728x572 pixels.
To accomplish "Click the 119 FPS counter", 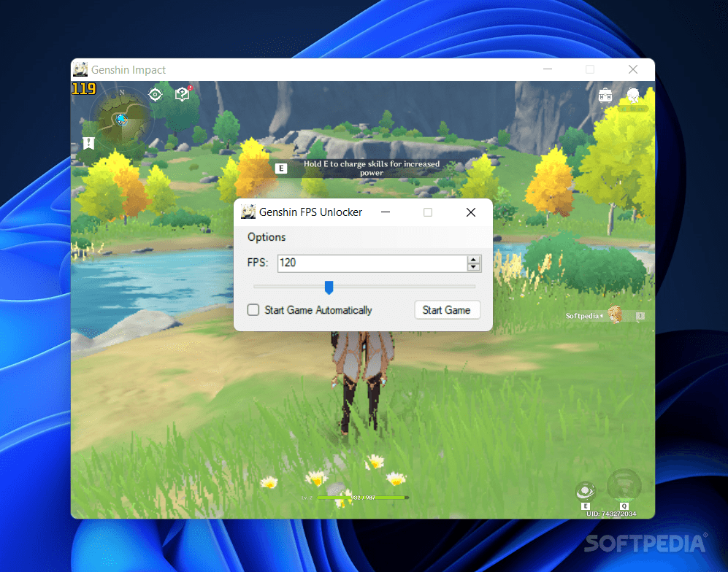I will click(83, 88).
